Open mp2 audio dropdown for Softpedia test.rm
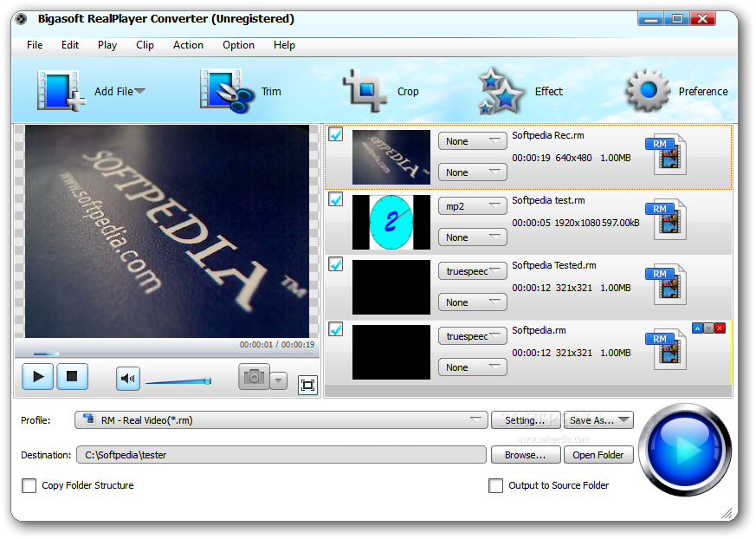The height and width of the screenshot is (539, 756). click(x=473, y=206)
